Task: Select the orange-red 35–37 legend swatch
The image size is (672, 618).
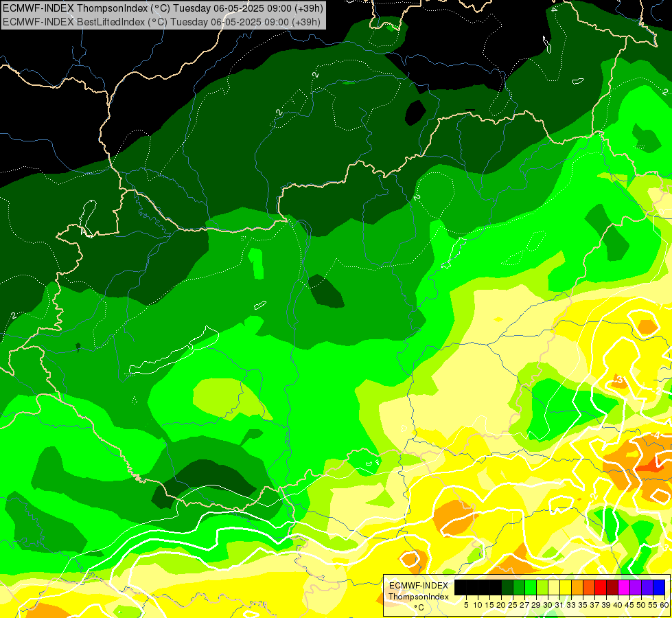Action: click(x=589, y=587)
